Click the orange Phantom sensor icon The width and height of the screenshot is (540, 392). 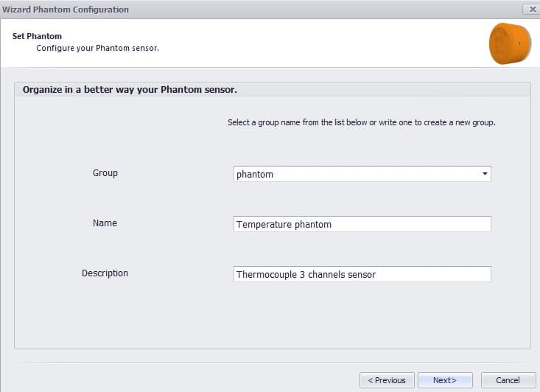coord(510,43)
